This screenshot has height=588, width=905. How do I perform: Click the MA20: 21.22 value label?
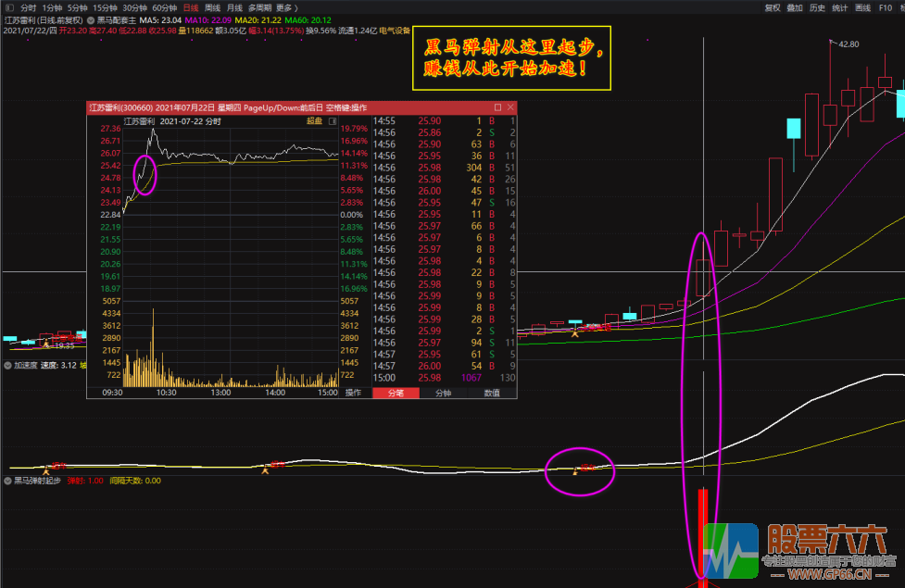coord(258,20)
